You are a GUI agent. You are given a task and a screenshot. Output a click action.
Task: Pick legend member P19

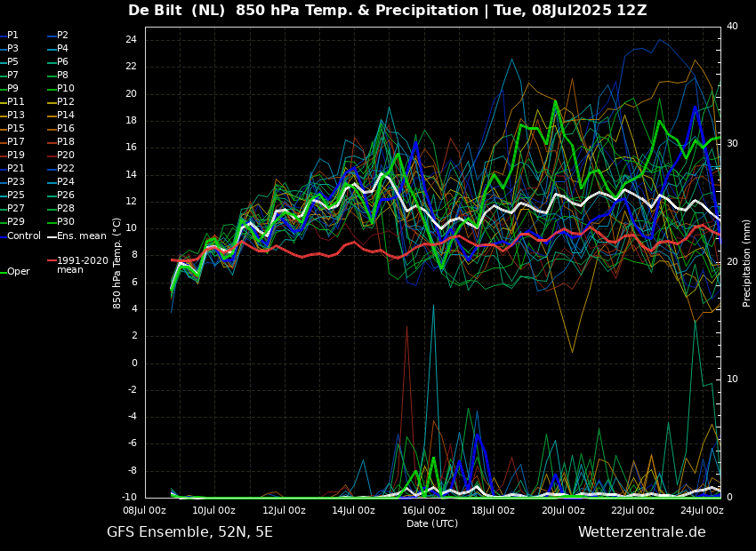click(x=12, y=156)
